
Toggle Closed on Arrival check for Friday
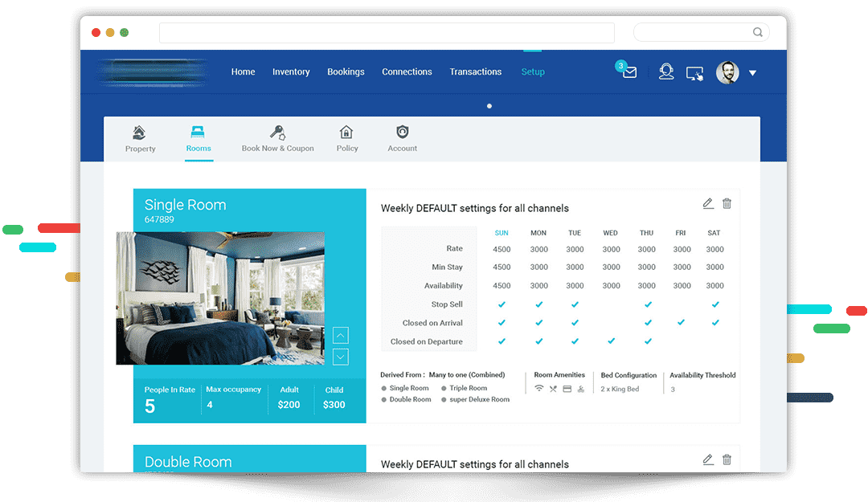[681, 322]
